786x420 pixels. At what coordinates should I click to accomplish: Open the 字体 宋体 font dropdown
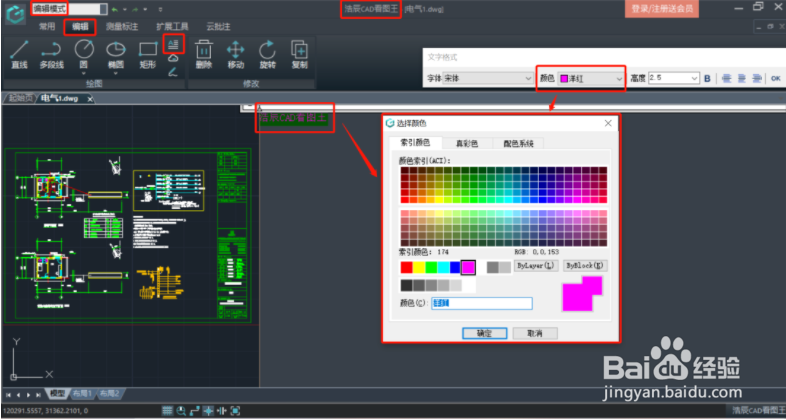pyautogui.click(x=487, y=79)
